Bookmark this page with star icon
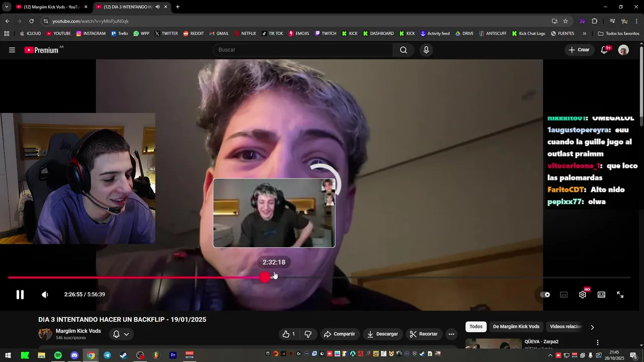Viewport: 644px width, 362px height. 566,21
